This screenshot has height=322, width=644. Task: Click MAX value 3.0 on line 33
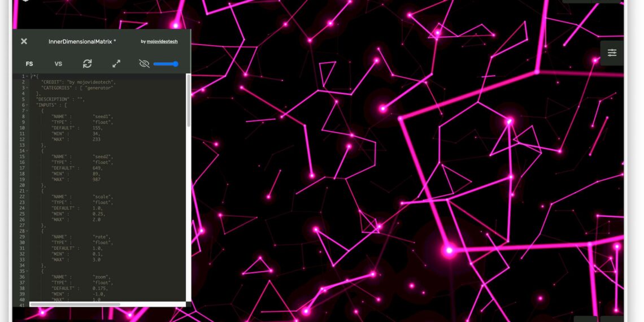click(97, 260)
